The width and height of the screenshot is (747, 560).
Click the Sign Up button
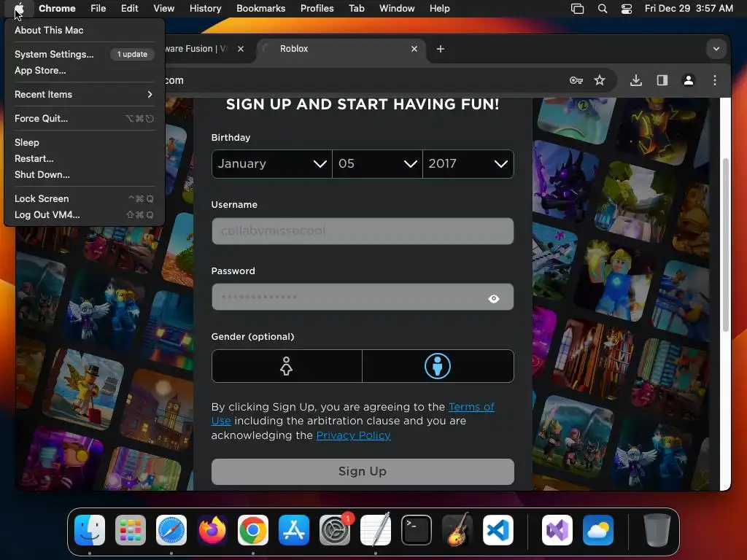coord(363,472)
